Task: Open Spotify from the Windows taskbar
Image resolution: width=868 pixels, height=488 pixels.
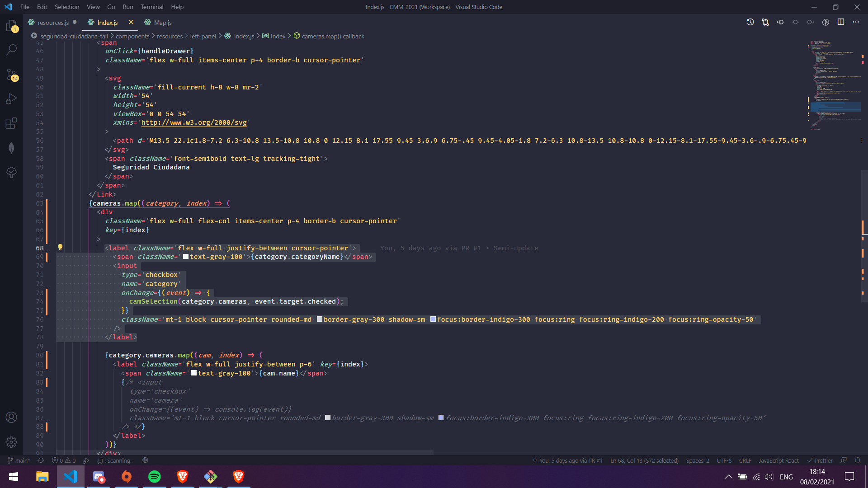Action: pyautogui.click(x=154, y=477)
